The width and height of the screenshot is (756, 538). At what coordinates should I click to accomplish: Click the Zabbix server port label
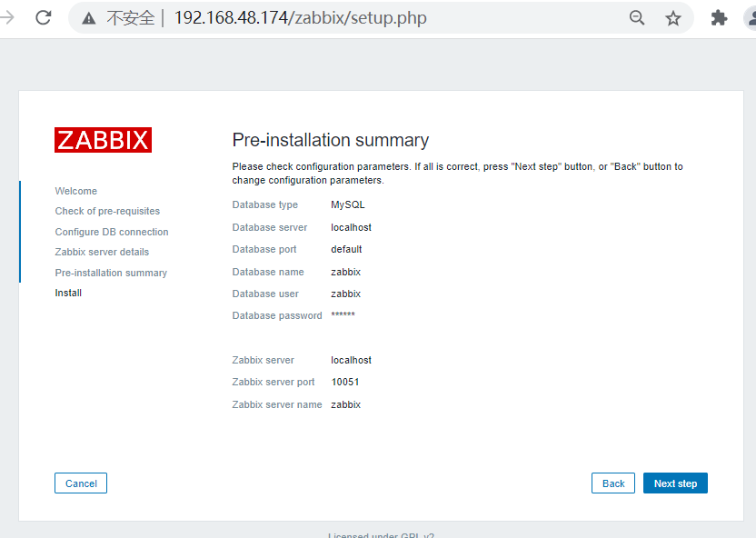[x=274, y=382]
